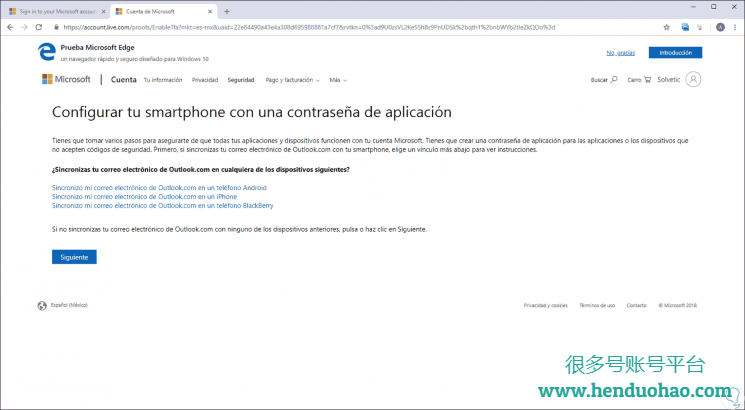Click the Microsoft logo
The image size is (745, 410).
click(x=66, y=79)
